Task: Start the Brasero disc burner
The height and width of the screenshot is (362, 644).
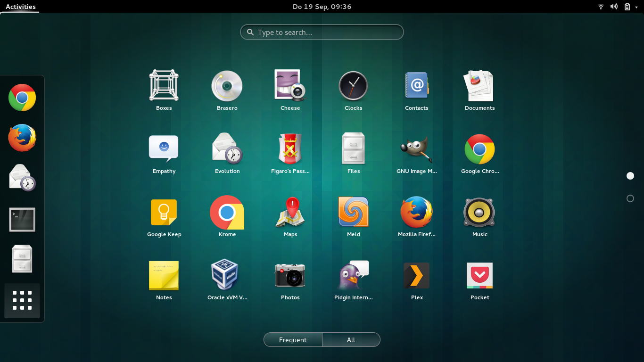Action: point(227,86)
